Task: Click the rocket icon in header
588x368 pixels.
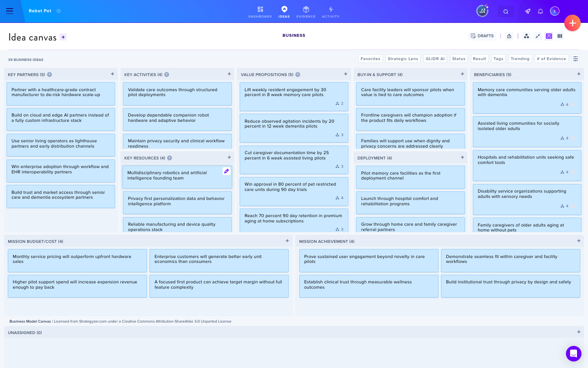Action: 528,11
